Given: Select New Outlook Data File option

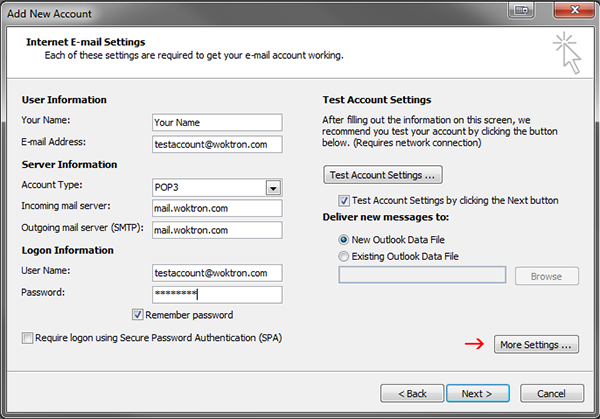Looking at the screenshot, I should pos(344,240).
